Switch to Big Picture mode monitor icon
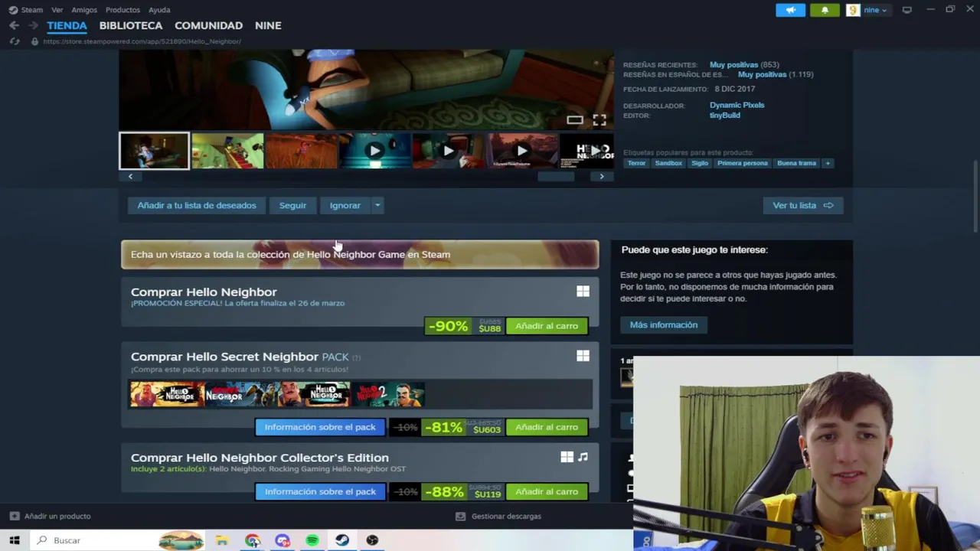This screenshot has height=551, width=980. (x=907, y=10)
